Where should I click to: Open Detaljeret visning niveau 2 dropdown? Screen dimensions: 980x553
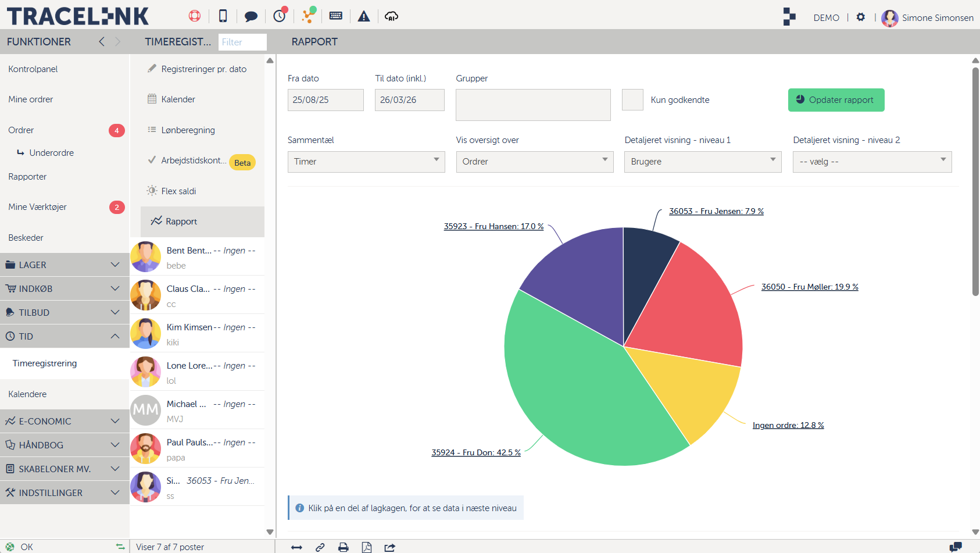872,162
